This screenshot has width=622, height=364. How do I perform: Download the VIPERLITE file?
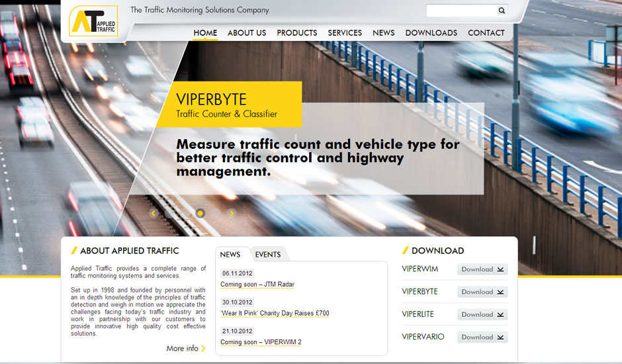click(x=482, y=314)
